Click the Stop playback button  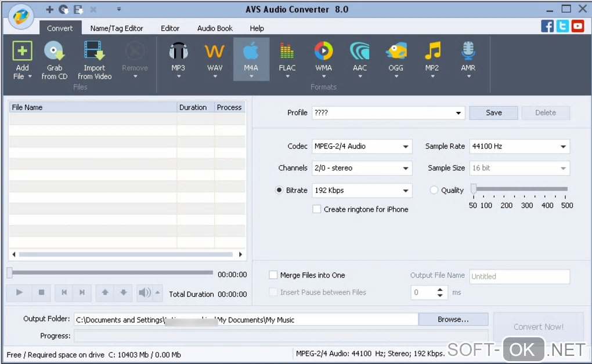click(x=42, y=292)
